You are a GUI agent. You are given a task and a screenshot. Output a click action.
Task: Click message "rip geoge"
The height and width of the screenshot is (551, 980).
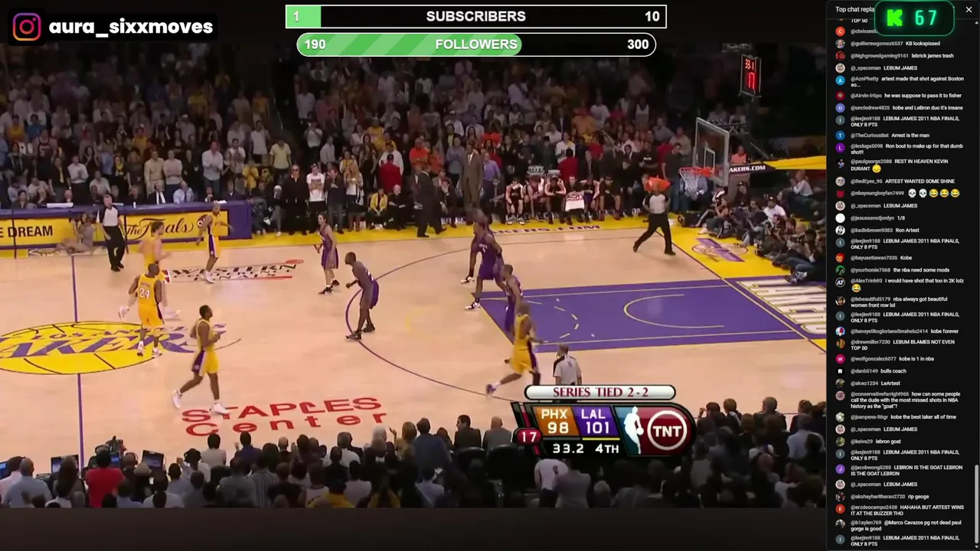point(918,497)
